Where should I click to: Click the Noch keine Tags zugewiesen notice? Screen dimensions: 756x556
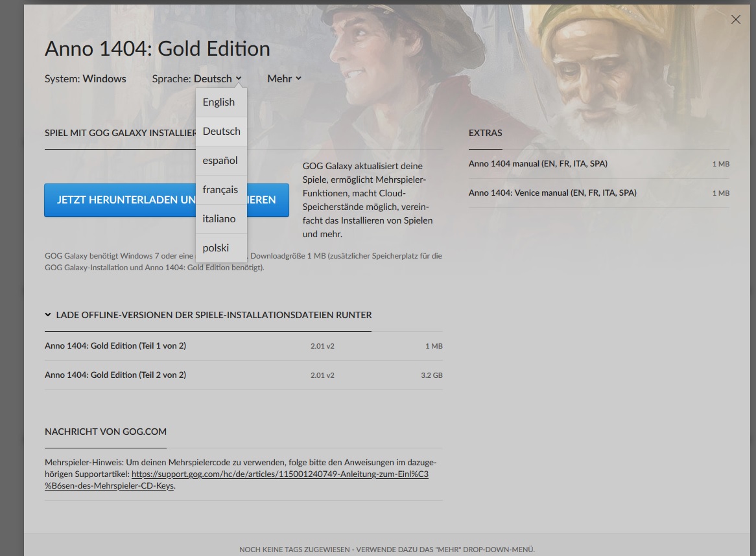click(386, 550)
